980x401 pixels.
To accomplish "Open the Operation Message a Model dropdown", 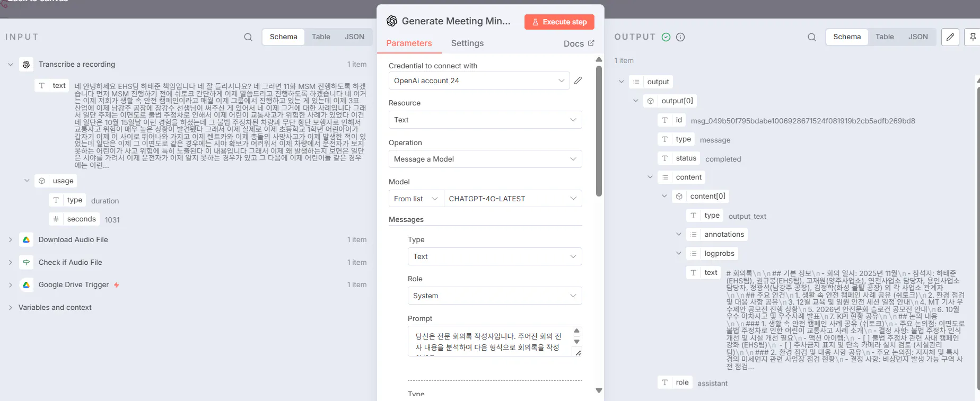I will click(x=485, y=159).
